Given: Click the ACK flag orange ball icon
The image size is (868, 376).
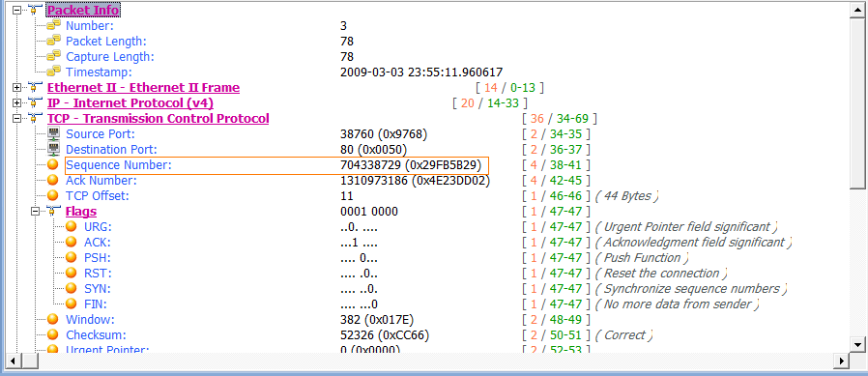Looking at the screenshot, I should (72, 242).
